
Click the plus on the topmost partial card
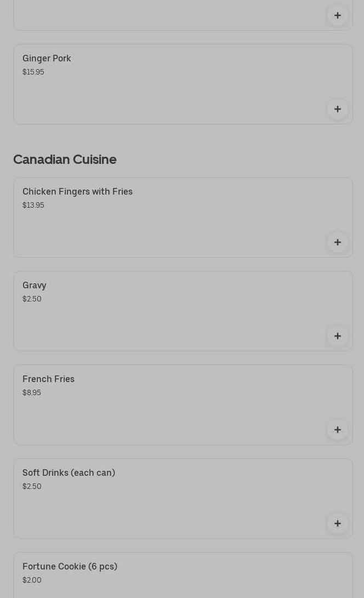[x=337, y=15]
